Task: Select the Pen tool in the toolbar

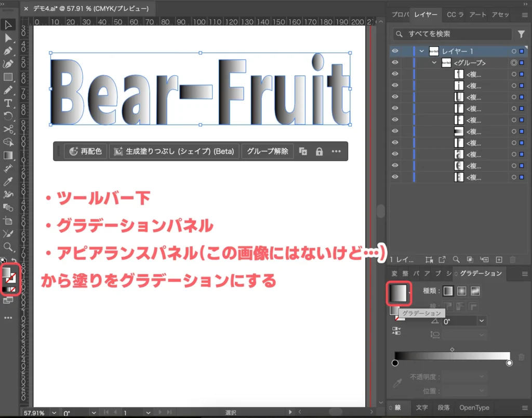Action: pyautogui.click(x=8, y=50)
